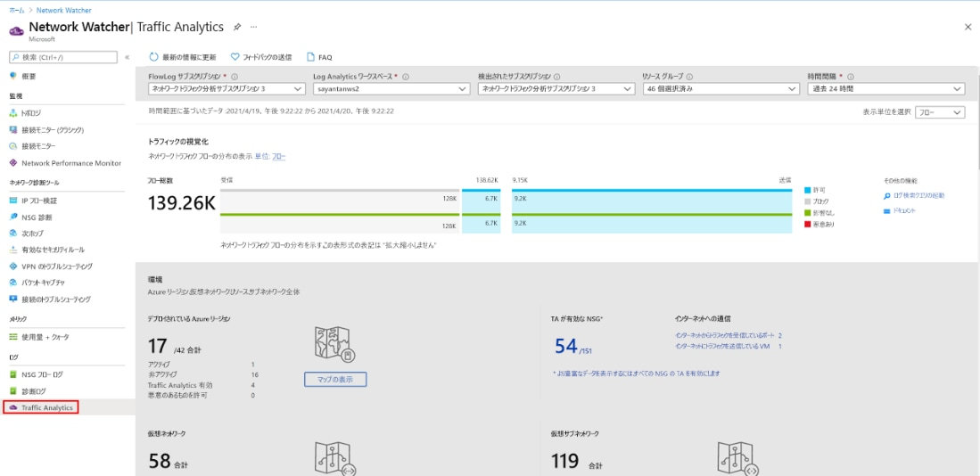Viewport: 980px width, 476px height.
Task: Open the Log Analytics ワークスペース dropdown
Action: coord(391,89)
